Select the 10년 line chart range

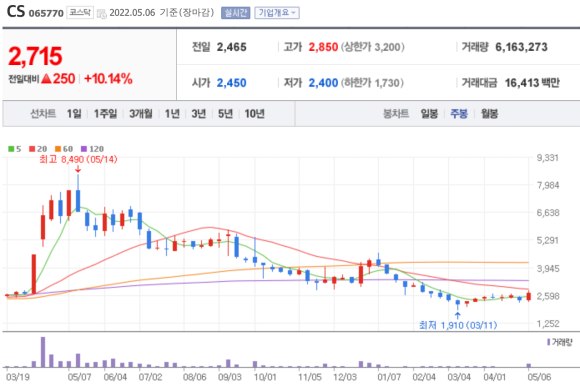click(x=254, y=114)
